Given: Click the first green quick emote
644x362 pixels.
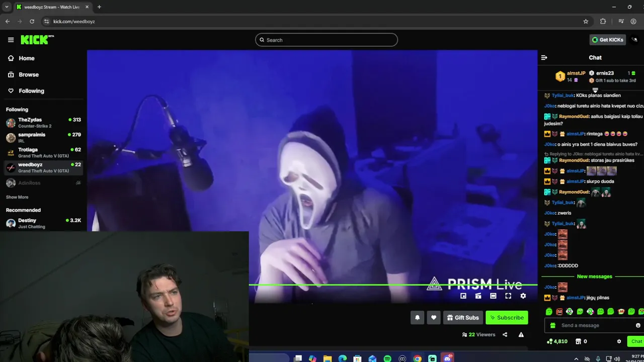Looking at the screenshot, I should pos(549,312).
